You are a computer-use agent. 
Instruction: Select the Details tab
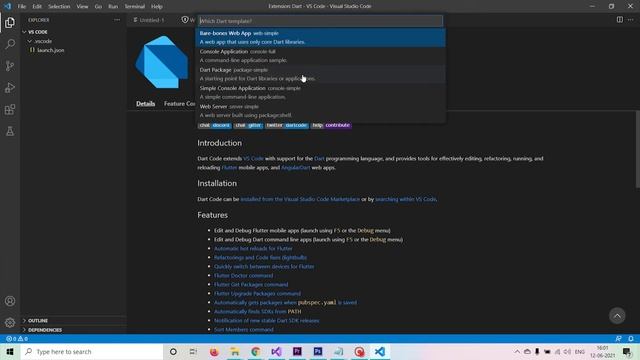click(146, 104)
